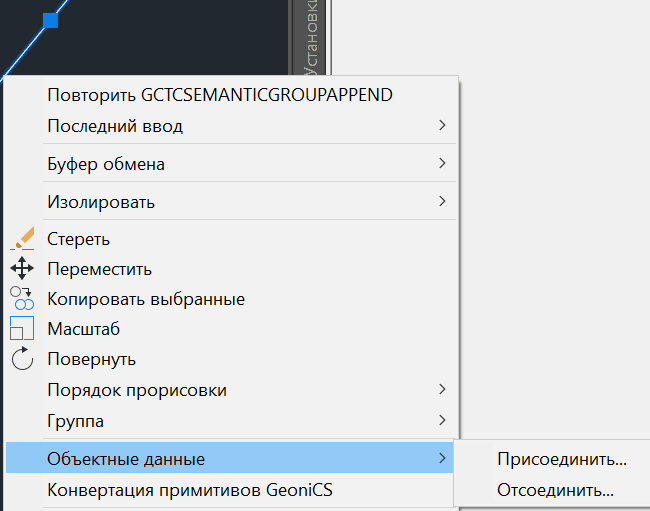Open the Порядок прорисовки submenu arrow
This screenshot has height=511, width=650.
(441, 389)
